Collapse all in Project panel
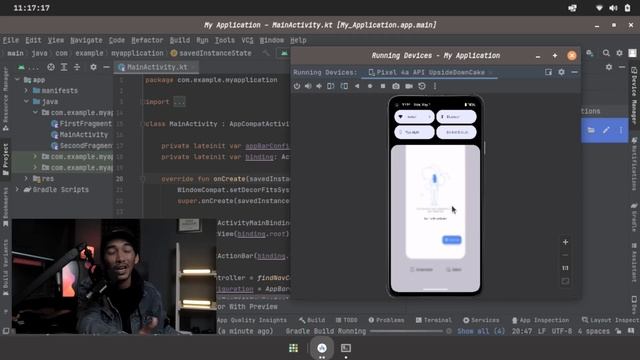This screenshot has height=360, width=640. click(77, 67)
